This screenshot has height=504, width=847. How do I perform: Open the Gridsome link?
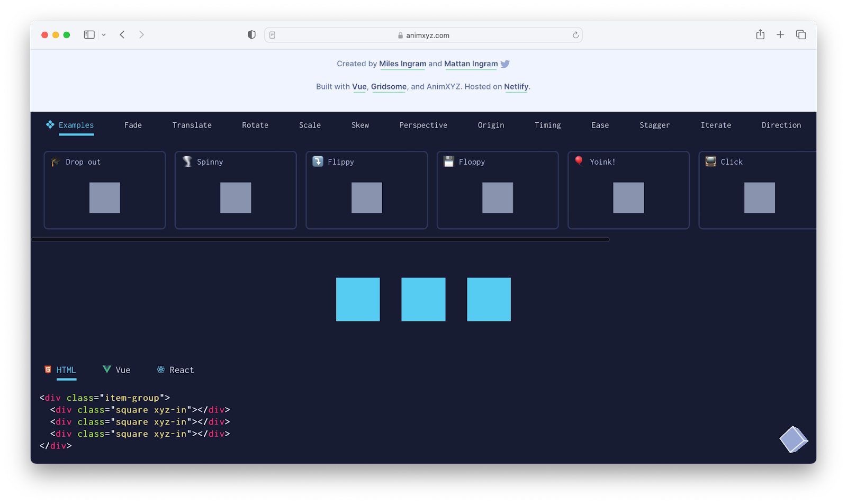(389, 87)
